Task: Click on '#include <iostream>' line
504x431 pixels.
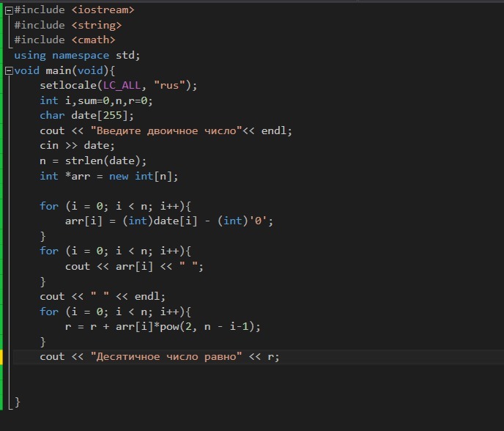Action: point(74,10)
